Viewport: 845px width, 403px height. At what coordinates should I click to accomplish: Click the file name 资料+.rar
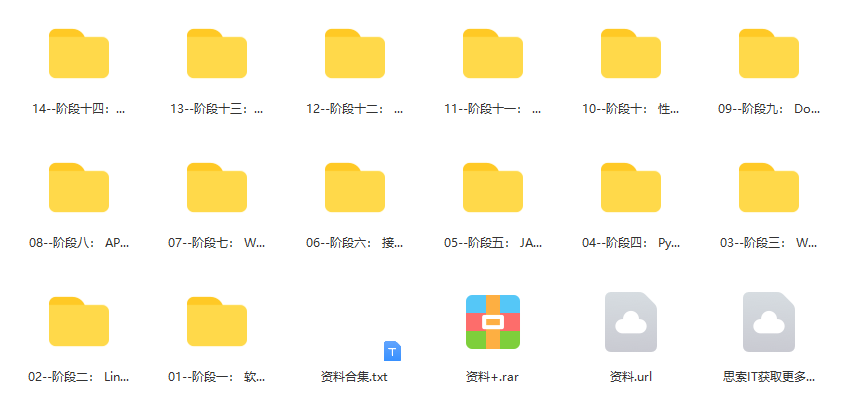click(493, 377)
